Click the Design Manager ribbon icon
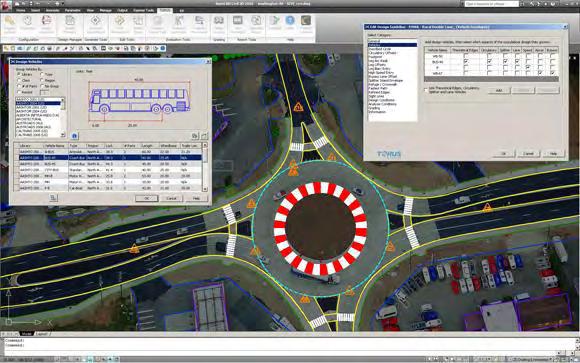Screen dimensions: 580x363 coord(70,21)
